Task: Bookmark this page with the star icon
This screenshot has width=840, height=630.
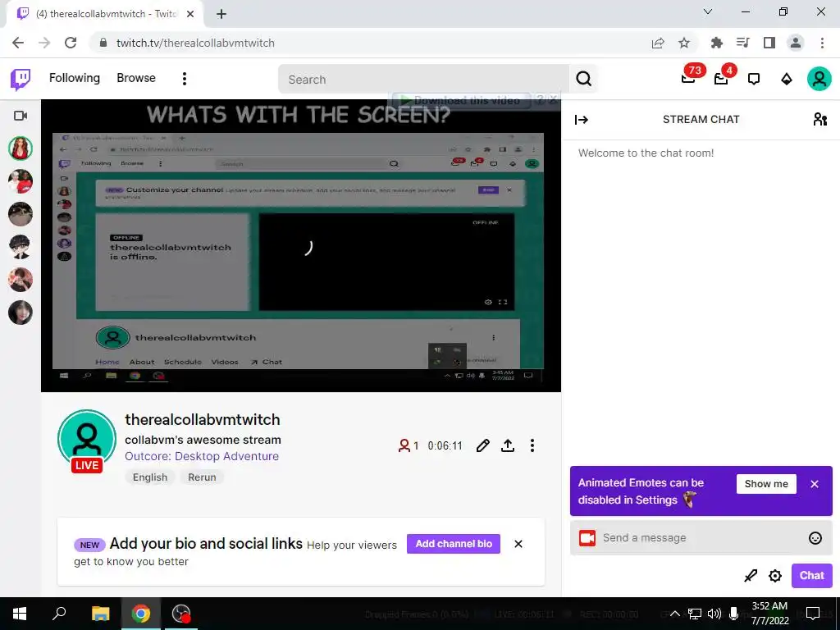Action: click(684, 43)
